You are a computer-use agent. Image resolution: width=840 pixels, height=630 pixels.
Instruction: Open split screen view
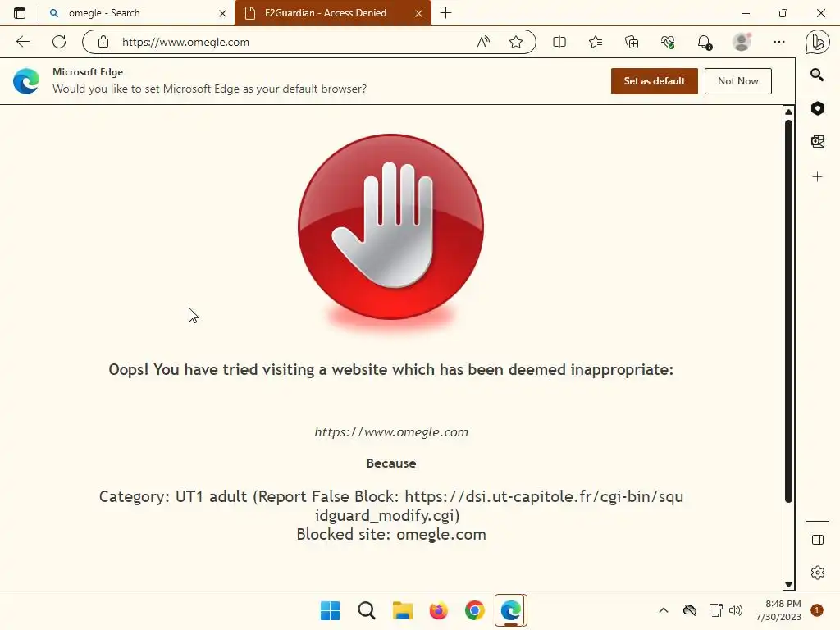pyautogui.click(x=559, y=42)
